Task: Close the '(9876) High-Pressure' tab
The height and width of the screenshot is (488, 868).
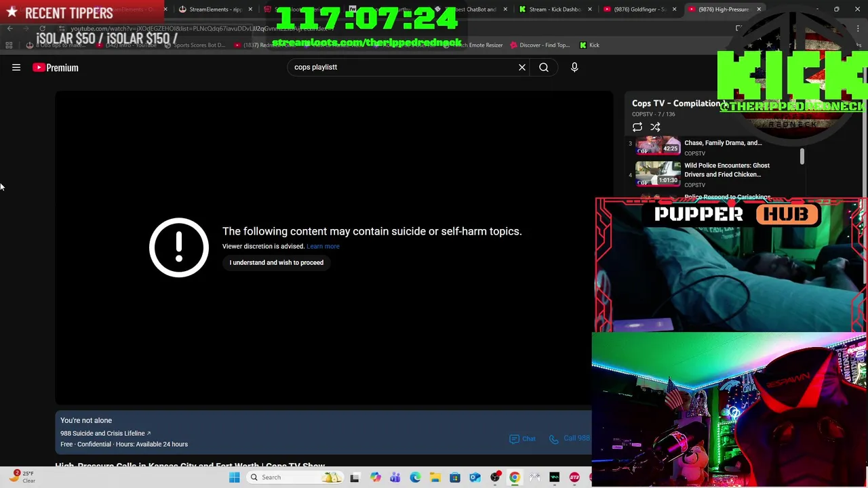Action: point(759,9)
